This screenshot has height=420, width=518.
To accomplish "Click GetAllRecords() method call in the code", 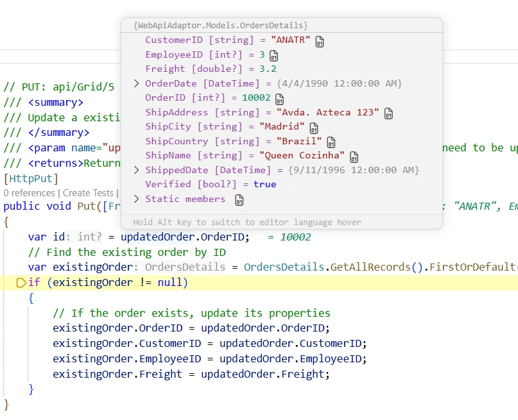I will click(x=376, y=267).
